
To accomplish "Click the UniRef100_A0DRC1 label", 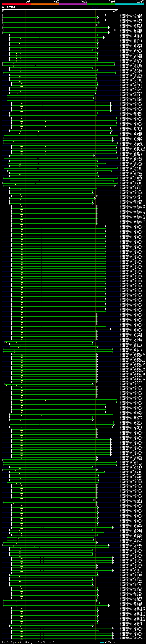I will (x=131, y=100).
